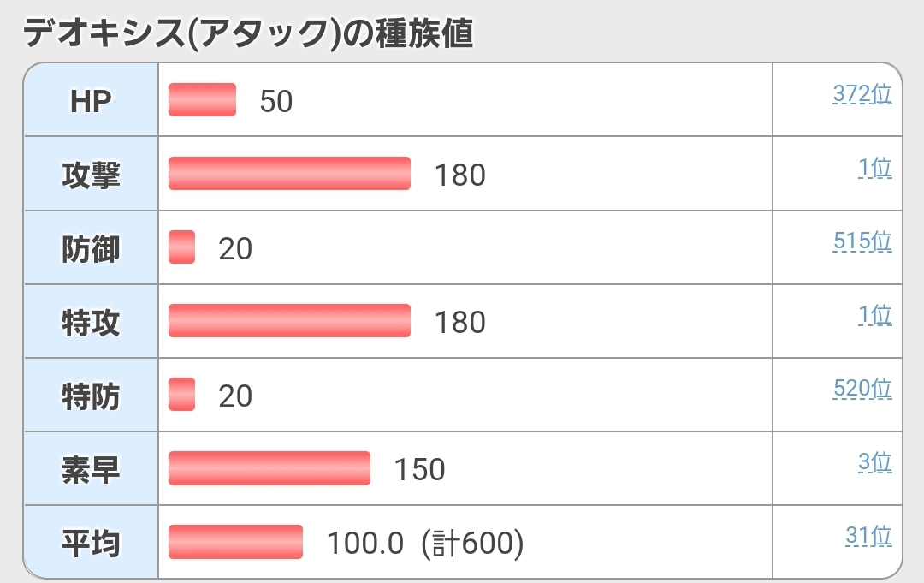Open the HP rank 372位 link
The height and width of the screenshot is (583, 924).
click(862, 94)
